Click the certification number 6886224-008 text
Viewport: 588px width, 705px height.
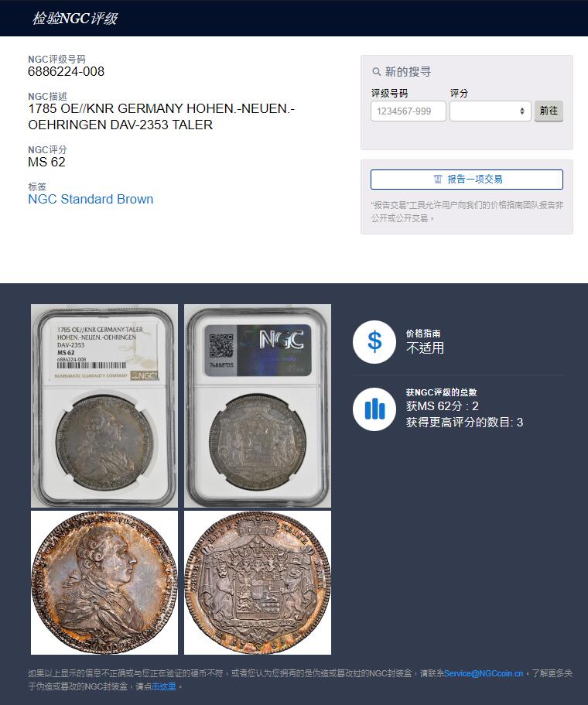[66, 71]
